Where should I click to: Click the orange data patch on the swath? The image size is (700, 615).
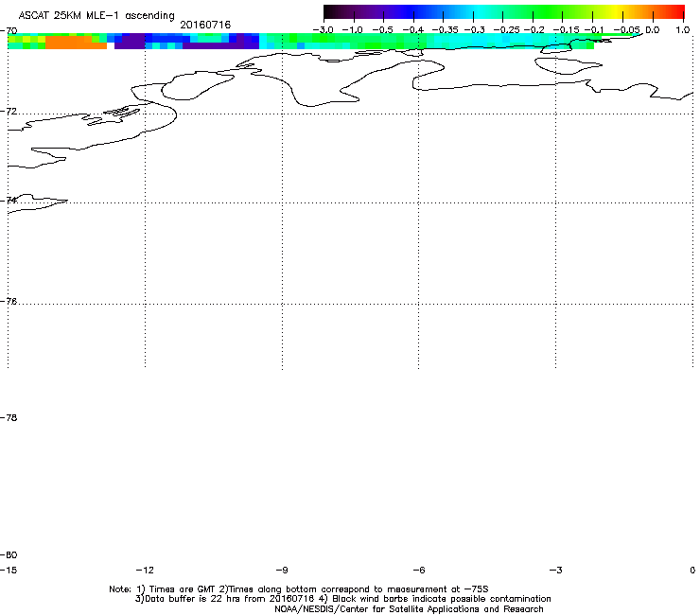(x=76, y=43)
